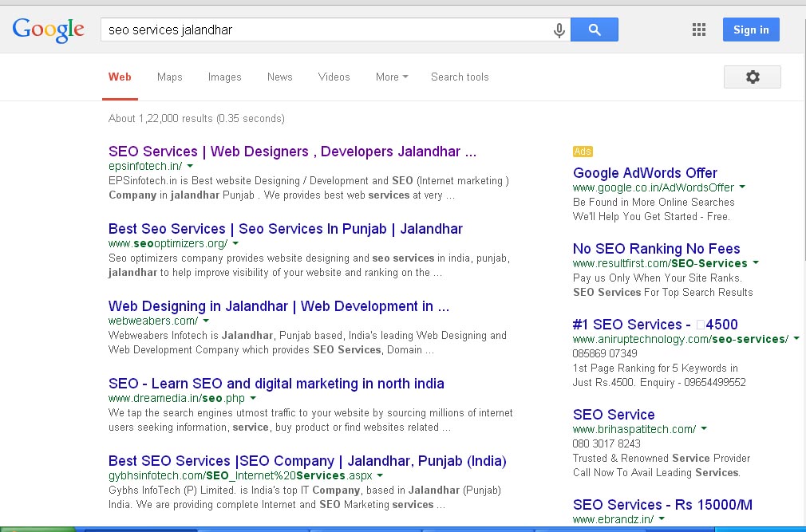Expand the arrow next to gybhsinfotech.com URL

coord(380,476)
